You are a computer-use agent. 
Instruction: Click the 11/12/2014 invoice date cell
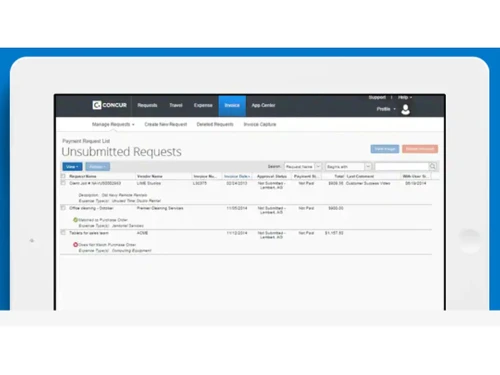237,233
